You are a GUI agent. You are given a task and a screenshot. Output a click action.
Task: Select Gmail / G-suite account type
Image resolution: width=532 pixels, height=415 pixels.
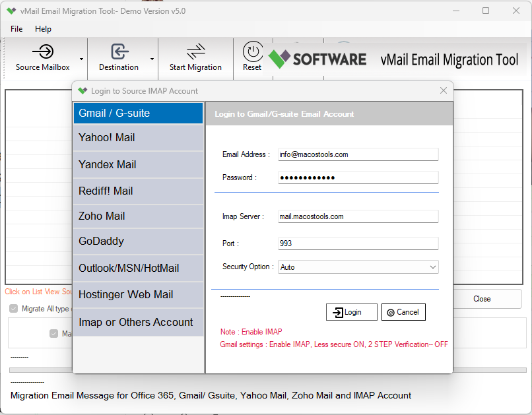(x=138, y=113)
